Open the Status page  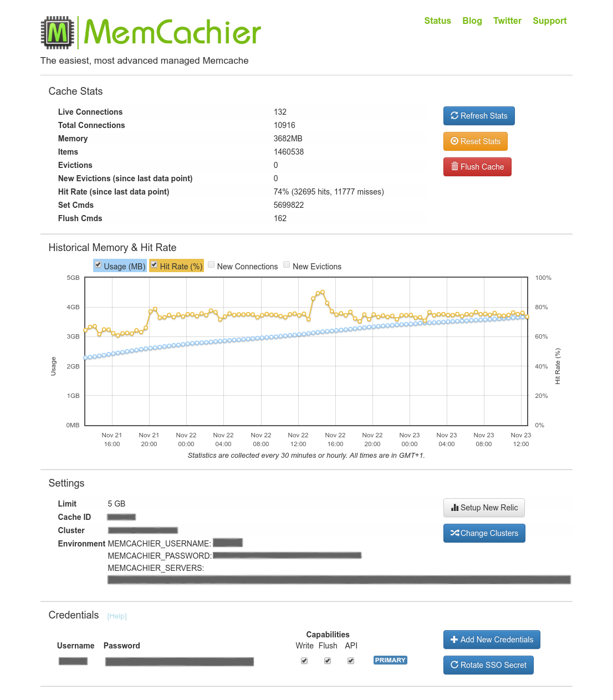(x=437, y=21)
